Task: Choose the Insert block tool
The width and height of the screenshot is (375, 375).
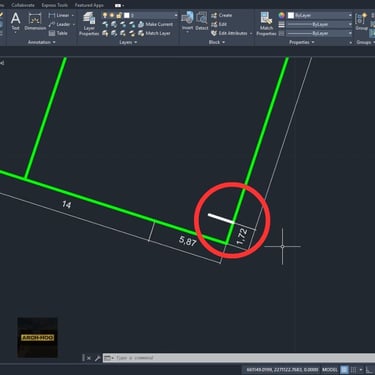Action: click(188, 21)
